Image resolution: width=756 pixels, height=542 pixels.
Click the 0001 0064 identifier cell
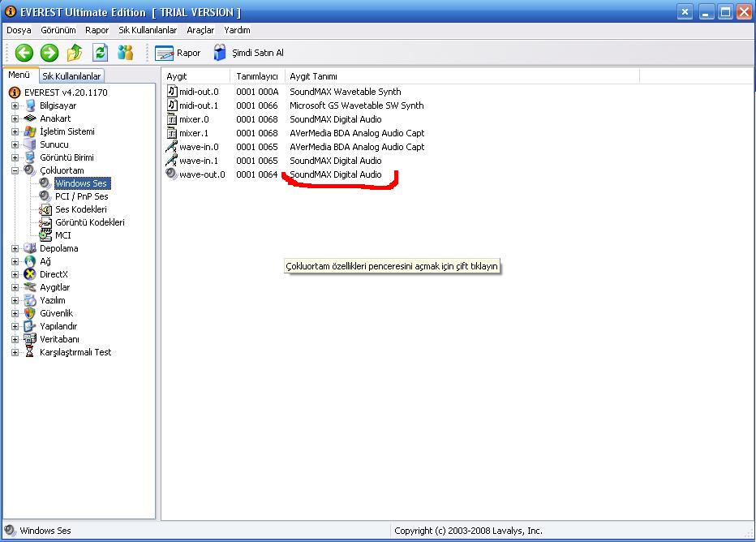[x=257, y=174]
